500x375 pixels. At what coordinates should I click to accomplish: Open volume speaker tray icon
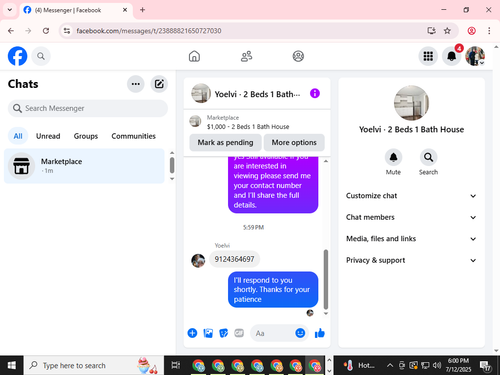(437, 365)
